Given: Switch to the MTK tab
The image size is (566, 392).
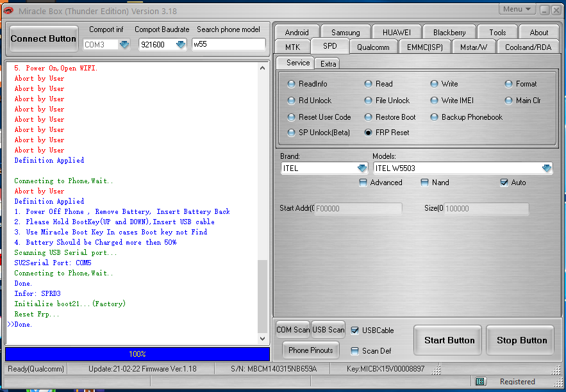Looking at the screenshot, I should (292, 47).
